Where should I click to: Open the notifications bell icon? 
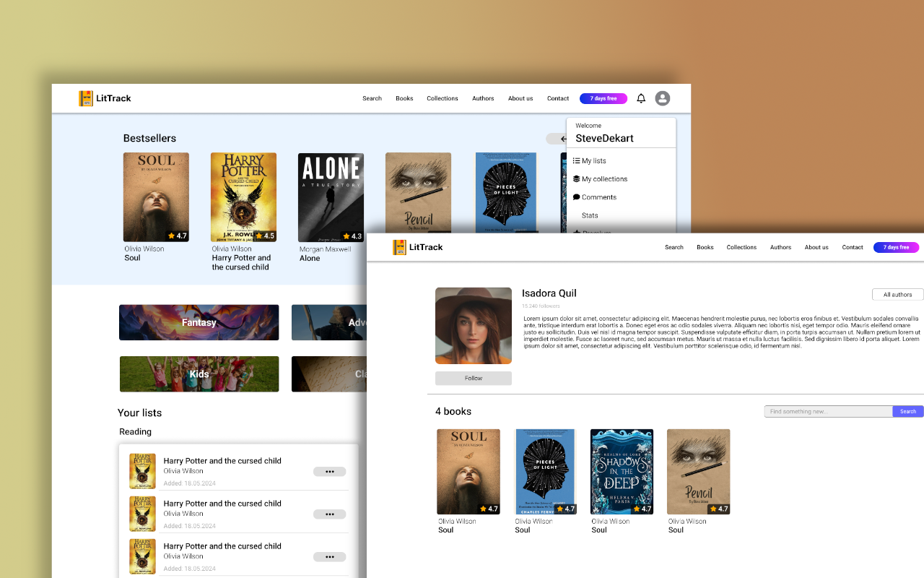coord(641,98)
